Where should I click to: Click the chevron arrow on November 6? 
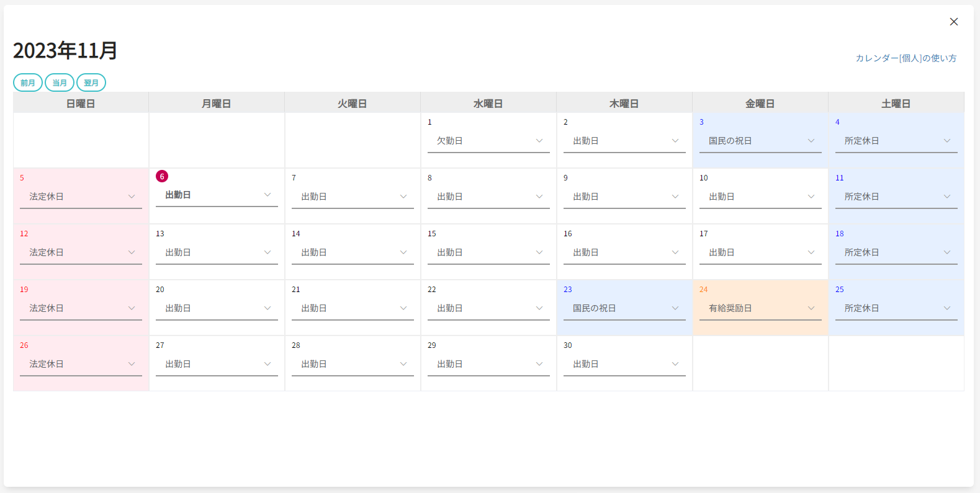pyautogui.click(x=267, y=195)
